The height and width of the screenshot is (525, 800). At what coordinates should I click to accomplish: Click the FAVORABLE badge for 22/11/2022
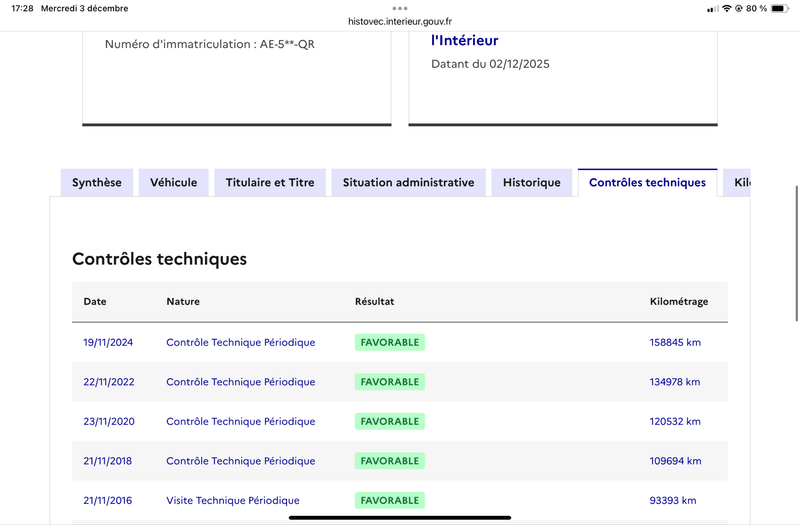tap(390, 382)
